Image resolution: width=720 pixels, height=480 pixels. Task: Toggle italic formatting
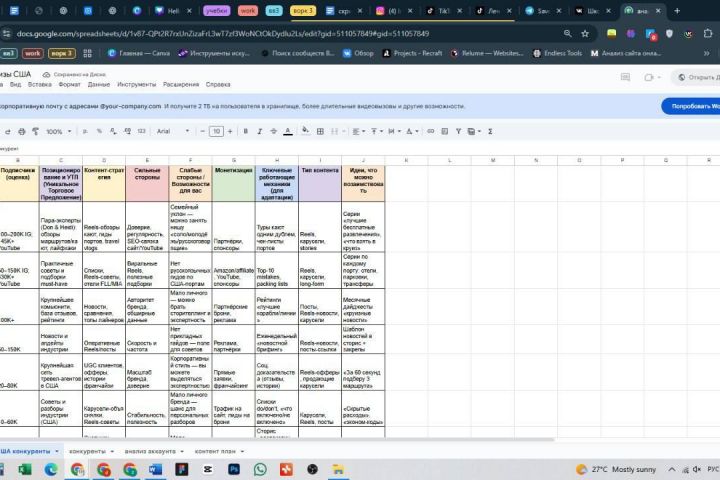coord(259,131)
